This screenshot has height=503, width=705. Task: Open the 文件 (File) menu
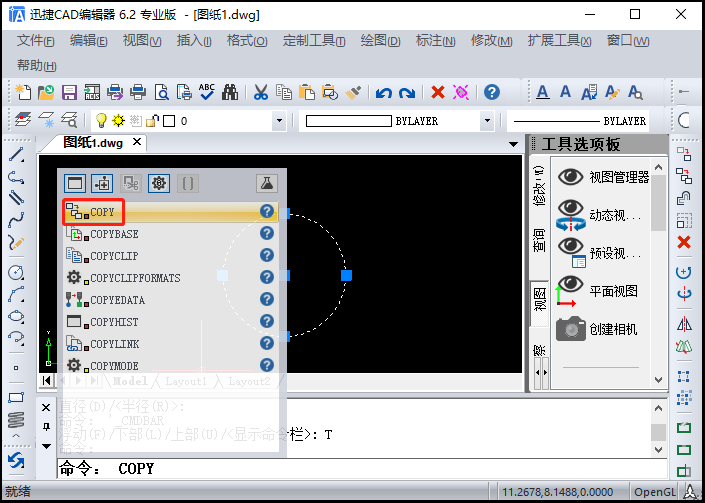click(36, 41)
